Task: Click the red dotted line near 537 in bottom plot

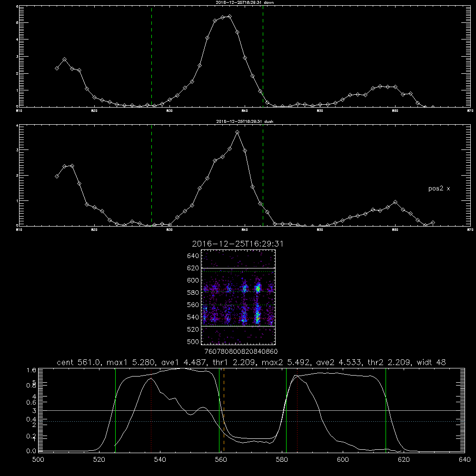Action: (151, 410)
